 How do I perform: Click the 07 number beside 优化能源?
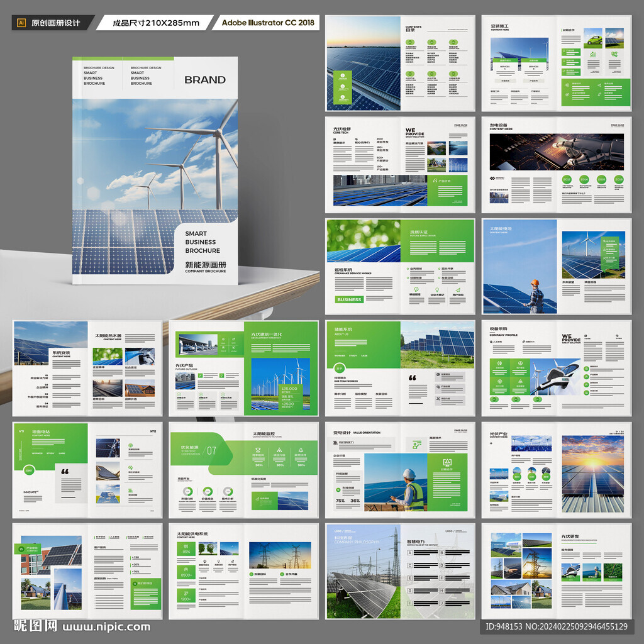coord(211,450)
